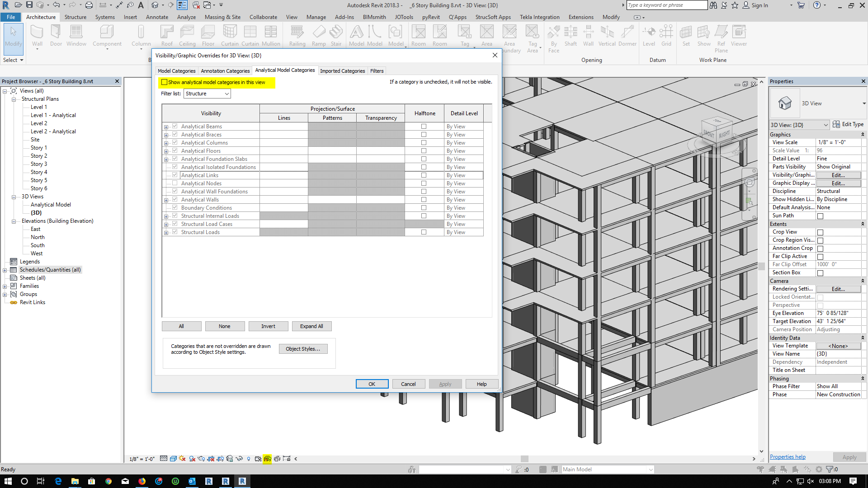Open the Filter list dropdown
Viewport: 868px width, 488px height.
click(x=226, y=94)
